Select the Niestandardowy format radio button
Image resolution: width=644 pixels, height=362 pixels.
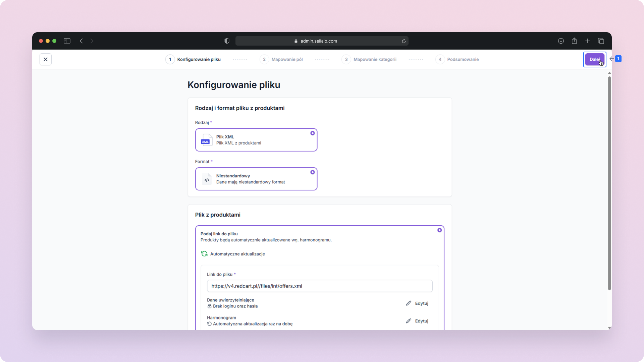tap(312, 172)
